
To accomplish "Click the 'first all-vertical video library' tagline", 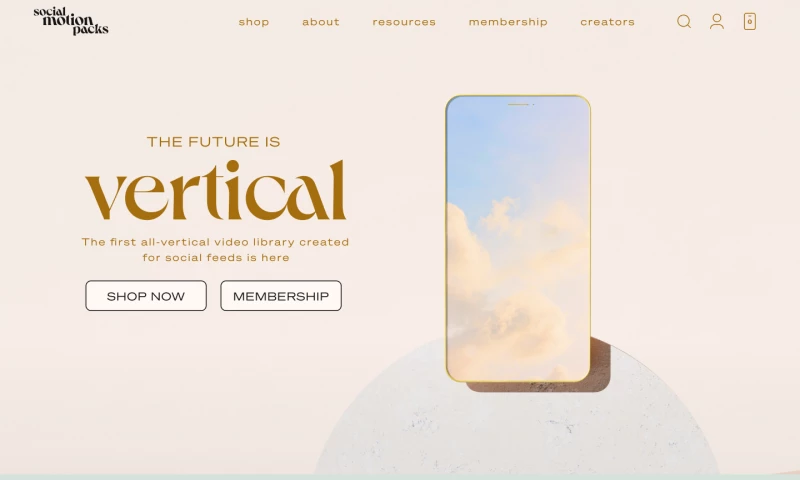I will click(215, 249).
